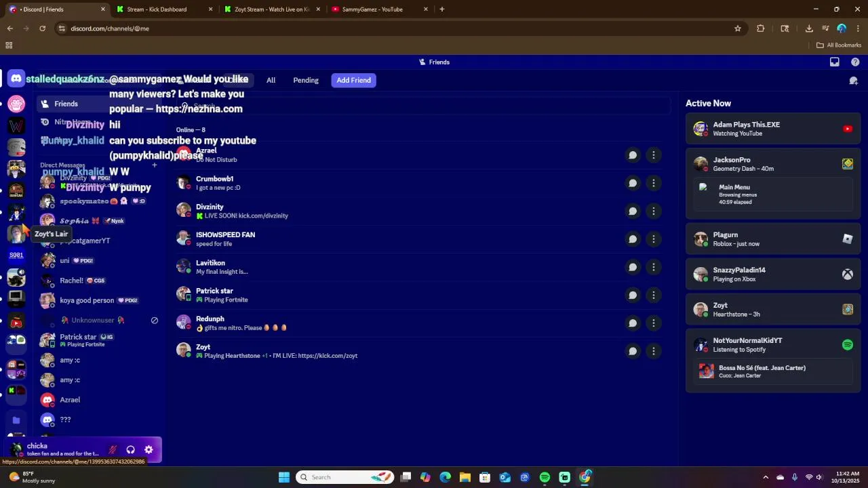Open DM with uni
This screenshot has width=868, height=488.
point(99,260)
